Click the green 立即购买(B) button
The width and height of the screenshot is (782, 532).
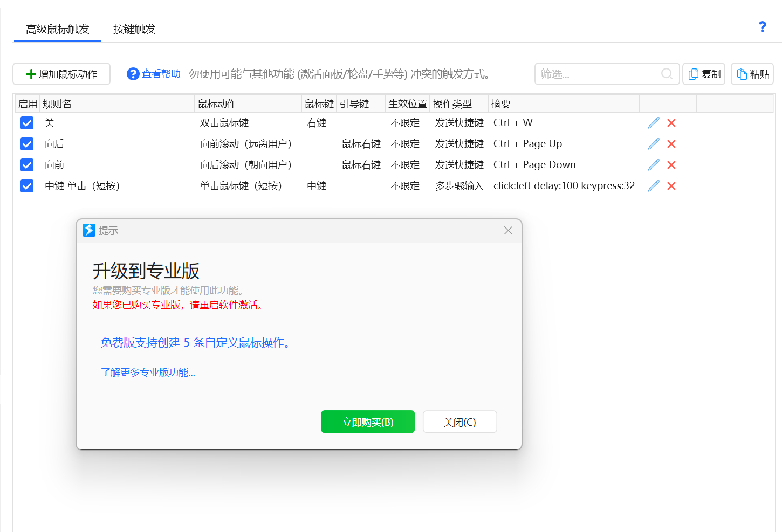[368, 422]
